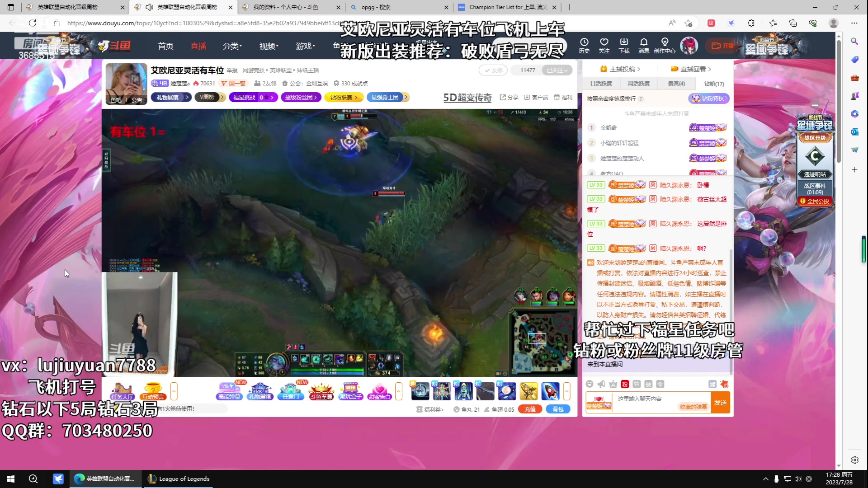Click the streamer profile thumbnail

coord(126,84)
